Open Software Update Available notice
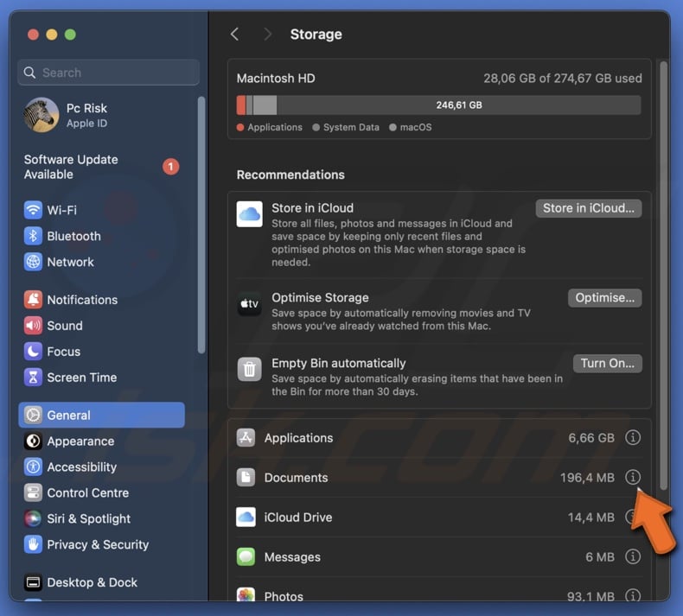Screen dimensions: 683x616 point(101,167)
